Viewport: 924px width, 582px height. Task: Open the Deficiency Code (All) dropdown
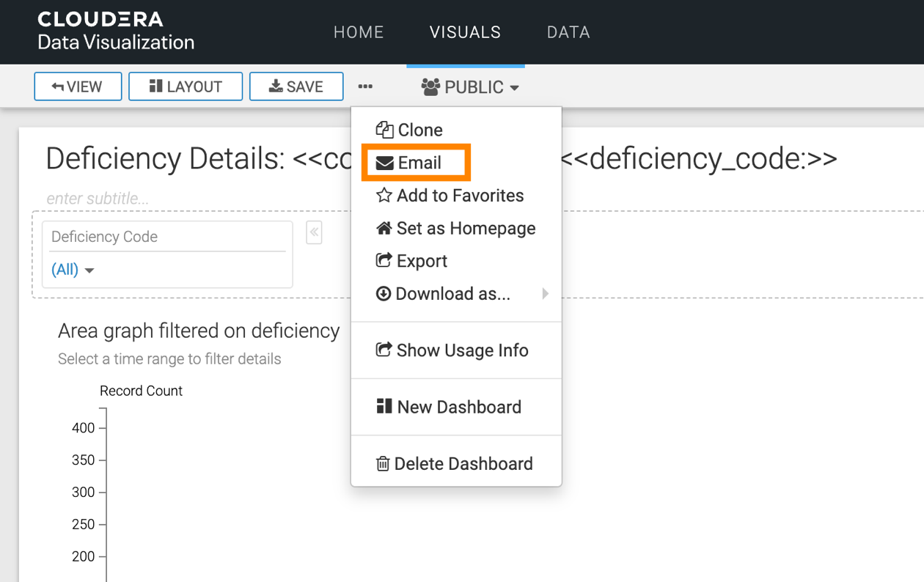coord(73,270)
